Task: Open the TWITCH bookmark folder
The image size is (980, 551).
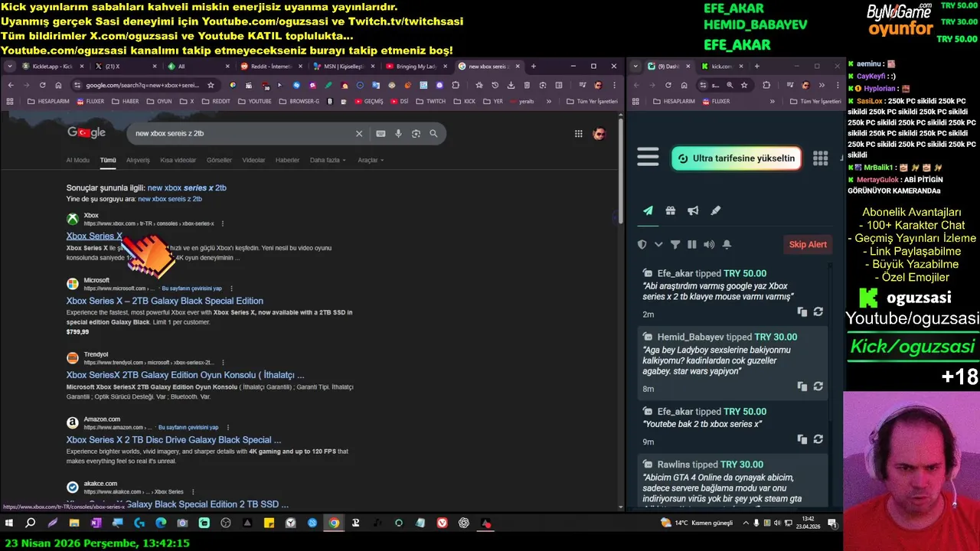Action: tap(430, 101)
